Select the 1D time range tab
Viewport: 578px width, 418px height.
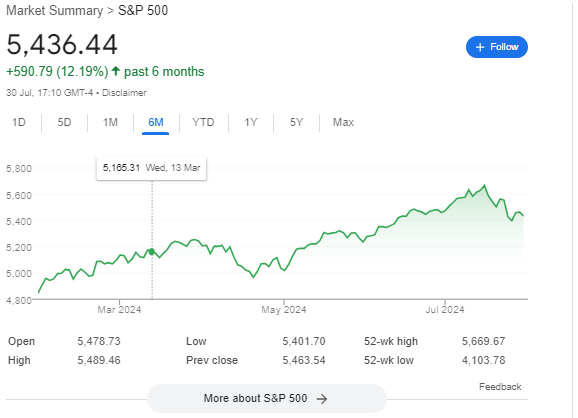coord(19,122)
